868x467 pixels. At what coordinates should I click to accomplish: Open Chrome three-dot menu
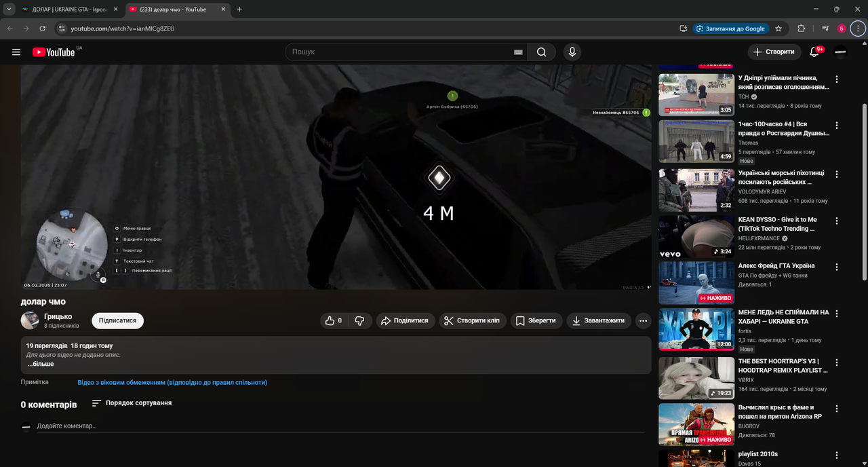(858, 29)
